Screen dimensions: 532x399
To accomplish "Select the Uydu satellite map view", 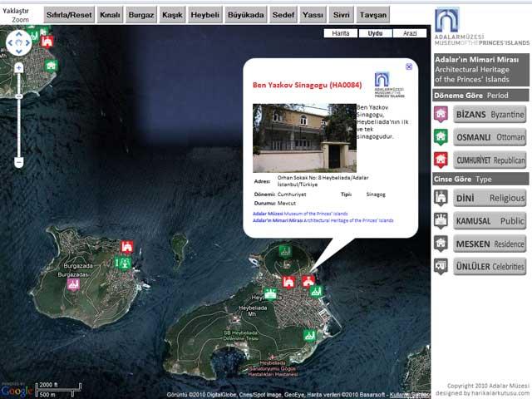I will [x=375, y=33].
